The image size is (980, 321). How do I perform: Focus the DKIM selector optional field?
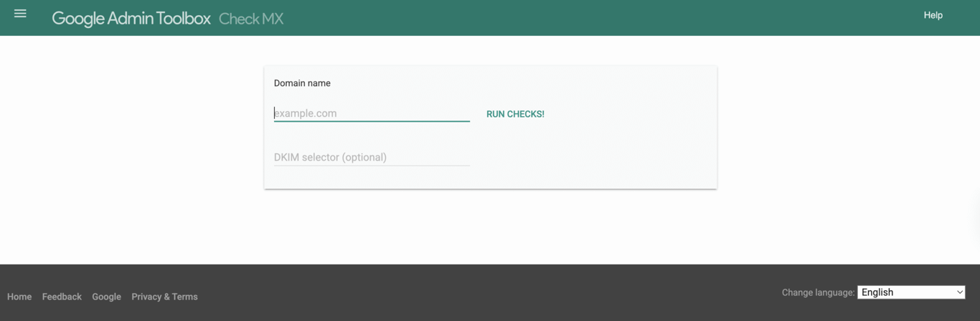[x=372, y=157]
